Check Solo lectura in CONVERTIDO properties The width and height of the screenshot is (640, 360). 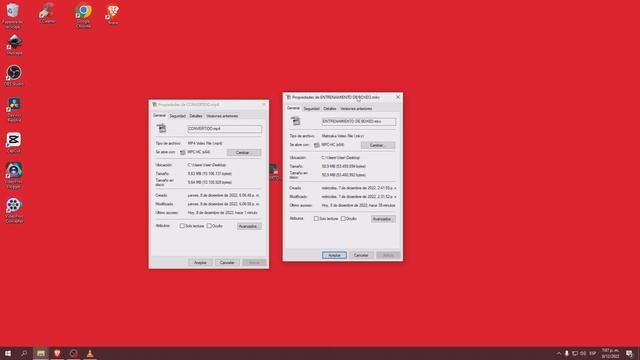point(182,226)
